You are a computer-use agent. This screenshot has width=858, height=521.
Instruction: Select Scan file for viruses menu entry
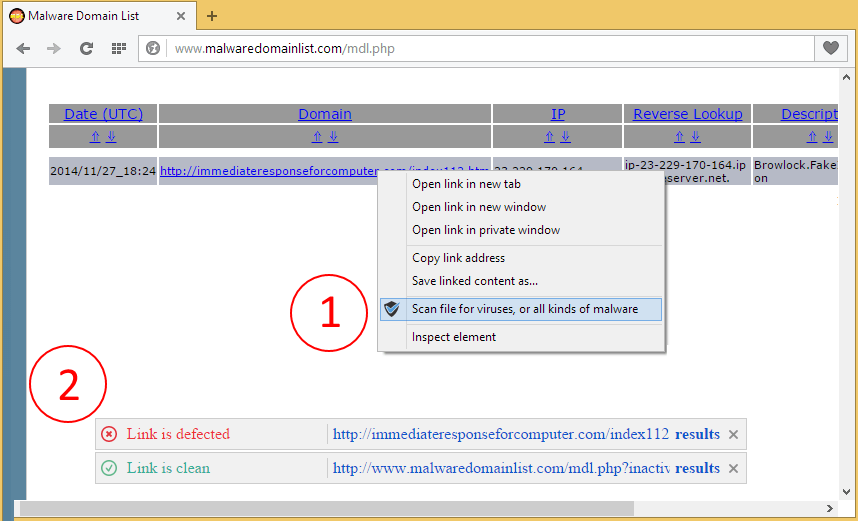pos(521,309)
